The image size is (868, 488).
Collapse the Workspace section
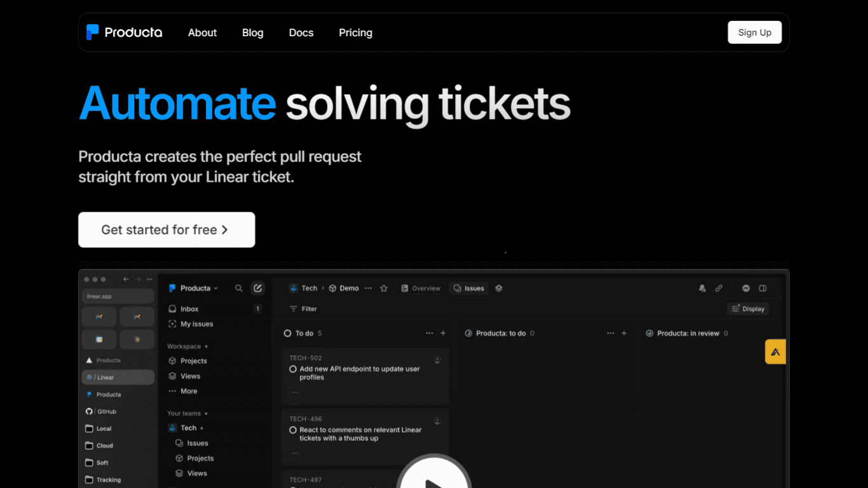[x=187, y=347]
